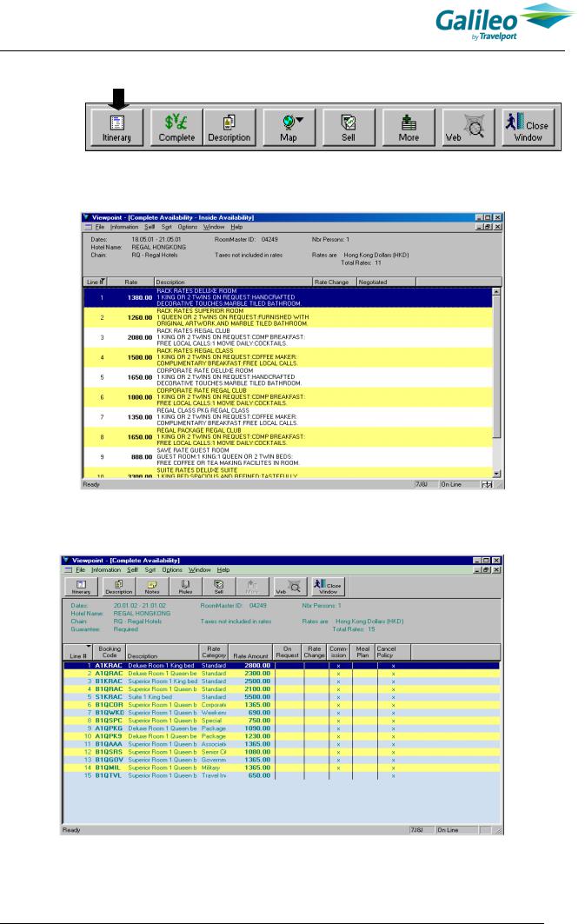Screen dimensions: 585x924
Task: Click Negotiated column header in Inside Availability
Action: click(x=386, y=282)
